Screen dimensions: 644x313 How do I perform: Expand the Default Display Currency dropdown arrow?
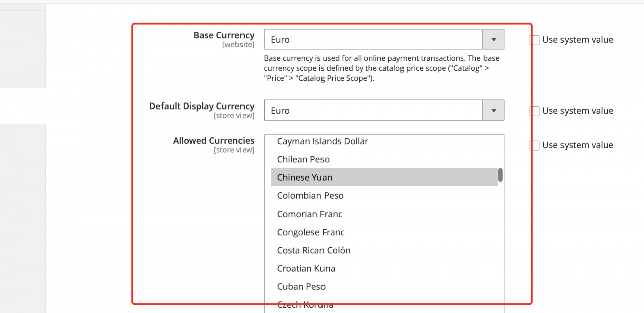(x=493, y=111)
